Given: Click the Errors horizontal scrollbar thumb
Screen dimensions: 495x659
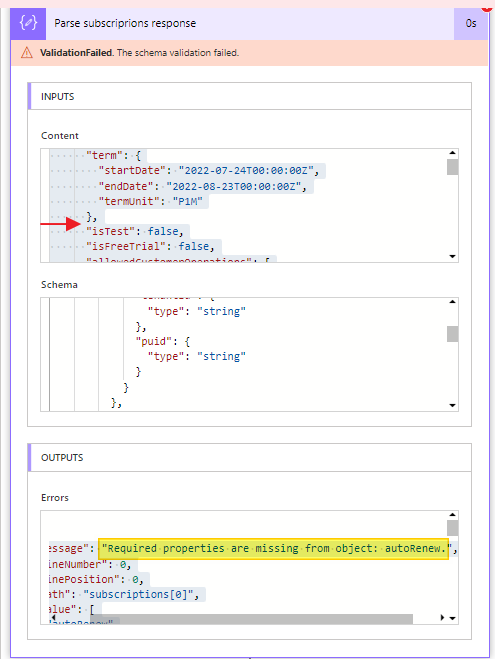Looking at the screenshot, I should click(252, 619).
